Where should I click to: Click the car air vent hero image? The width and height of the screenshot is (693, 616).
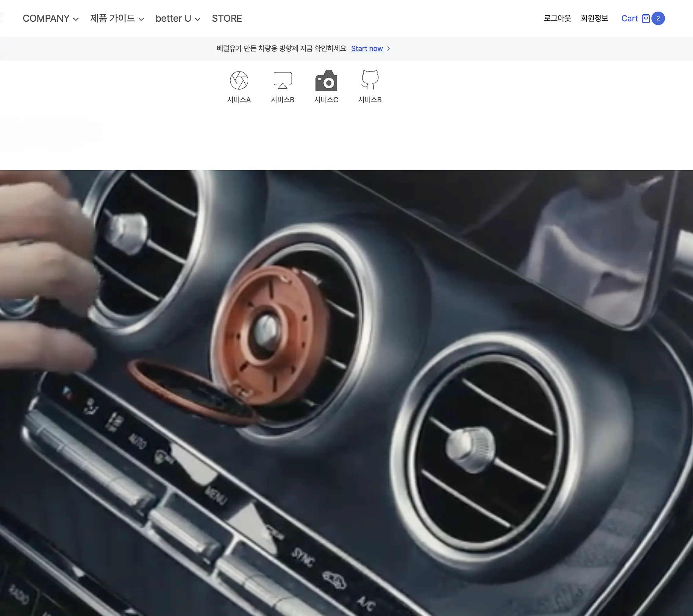click(346, 393)
